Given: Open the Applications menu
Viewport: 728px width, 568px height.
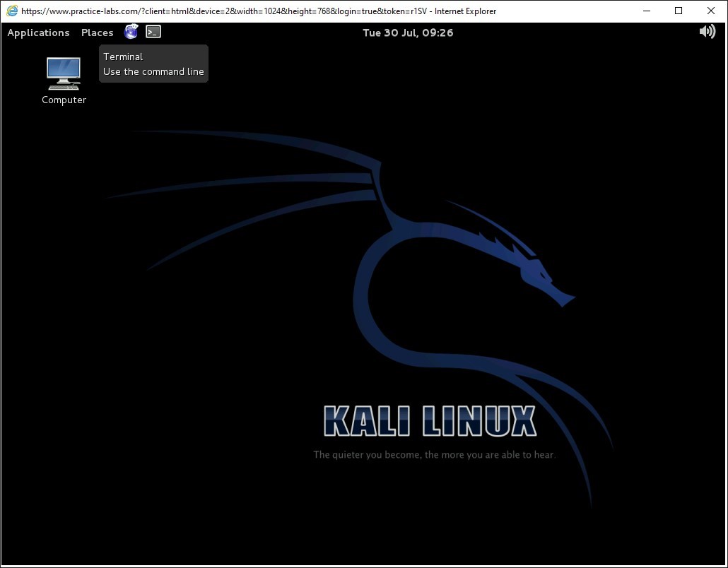Looking at the screenshot, I should point(38,32).
